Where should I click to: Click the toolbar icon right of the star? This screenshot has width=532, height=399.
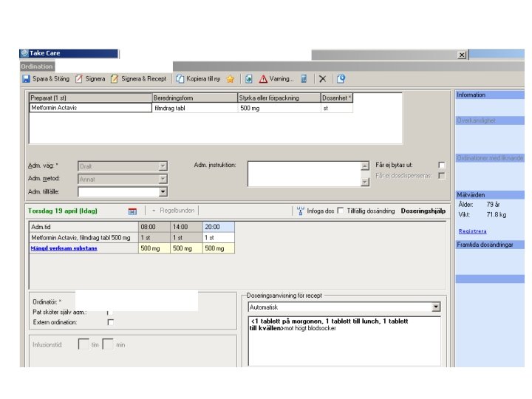coord(249,79)
